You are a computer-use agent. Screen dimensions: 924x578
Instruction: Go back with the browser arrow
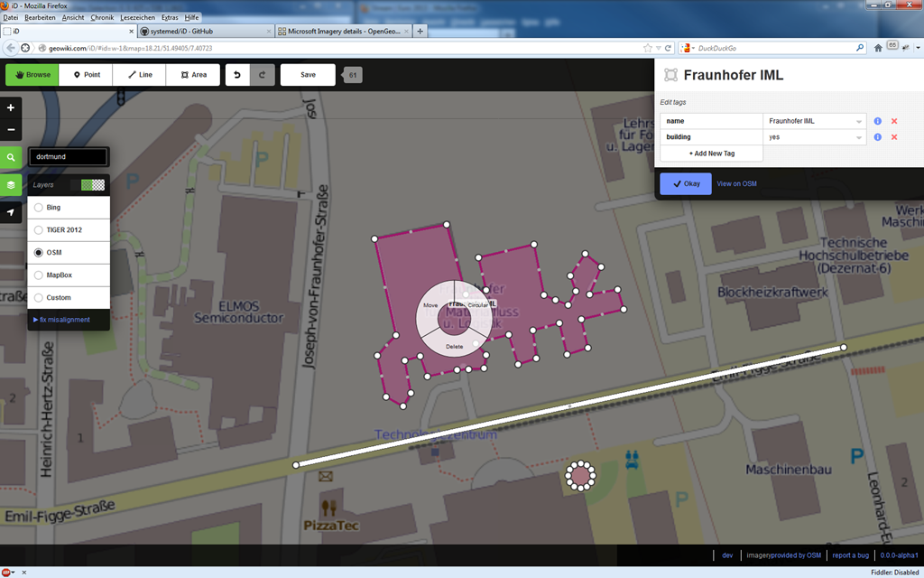(11, 49)
